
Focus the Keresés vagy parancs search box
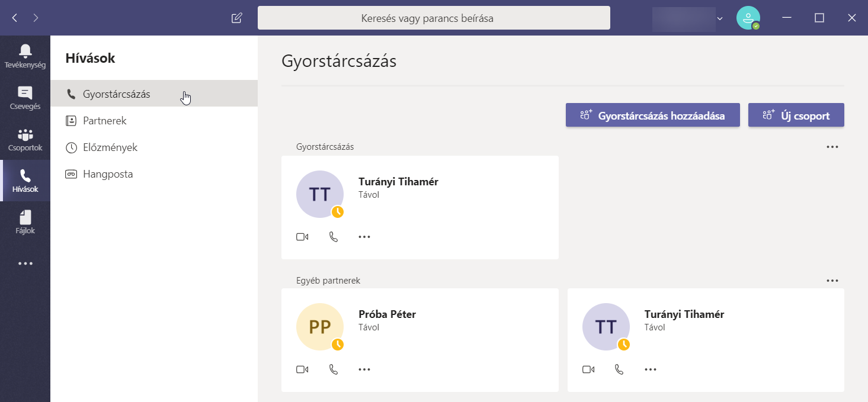point(434,18)
